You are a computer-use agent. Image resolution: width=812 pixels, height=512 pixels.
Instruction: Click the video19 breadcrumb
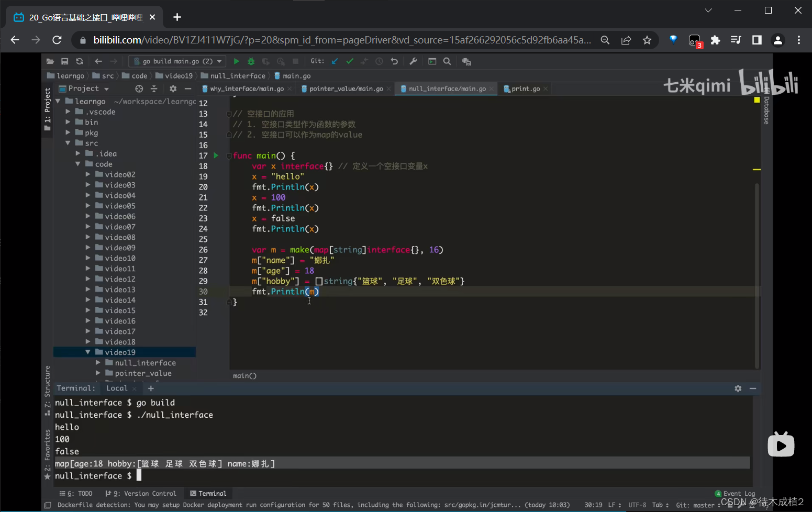tap(174, 76)
